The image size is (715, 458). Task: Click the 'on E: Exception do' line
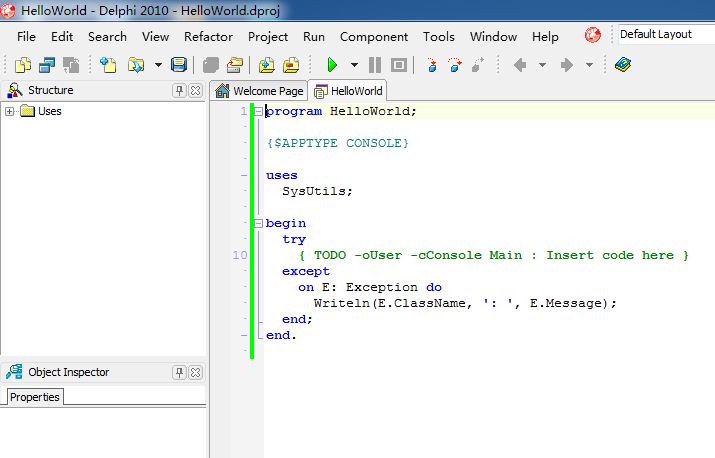pyautogui.click(x=370, y=287)
